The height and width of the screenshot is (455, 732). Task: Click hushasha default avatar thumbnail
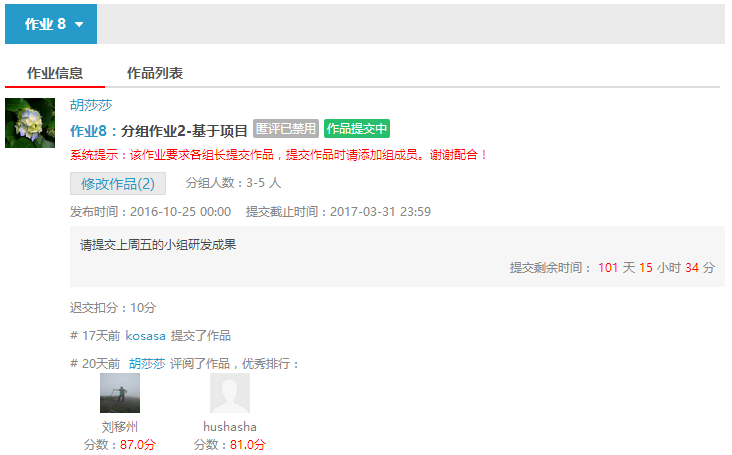[230, 393]
